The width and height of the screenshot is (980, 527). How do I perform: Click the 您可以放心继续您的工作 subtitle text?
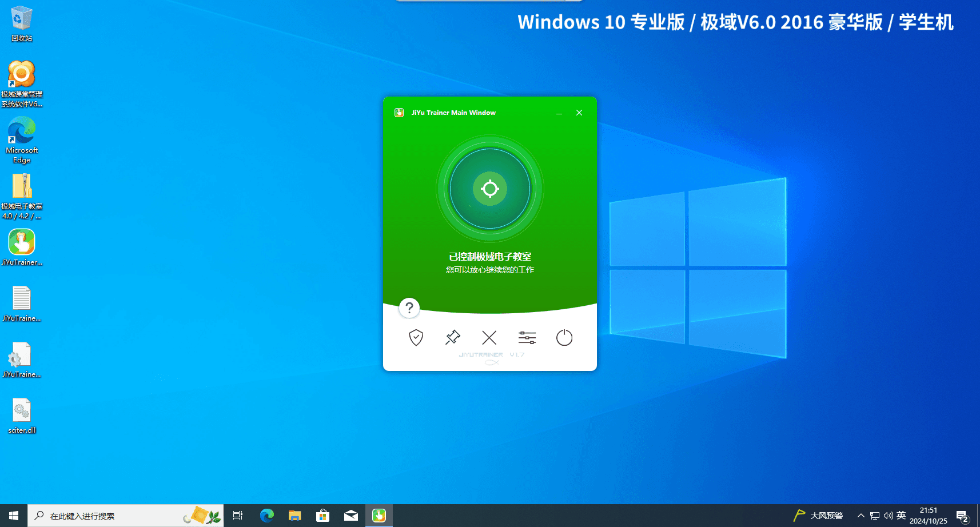(x=490, y=270)
